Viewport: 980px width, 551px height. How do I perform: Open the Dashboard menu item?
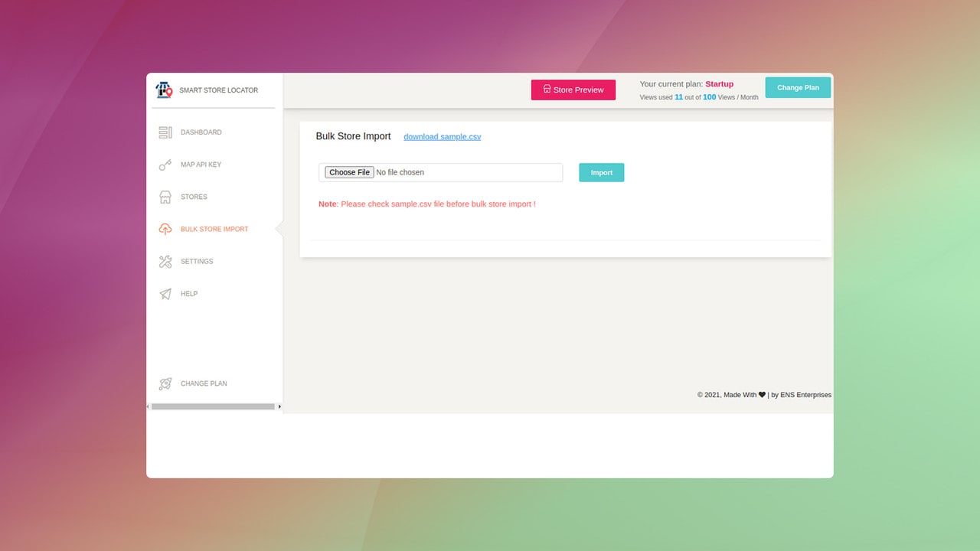point(201,132)
